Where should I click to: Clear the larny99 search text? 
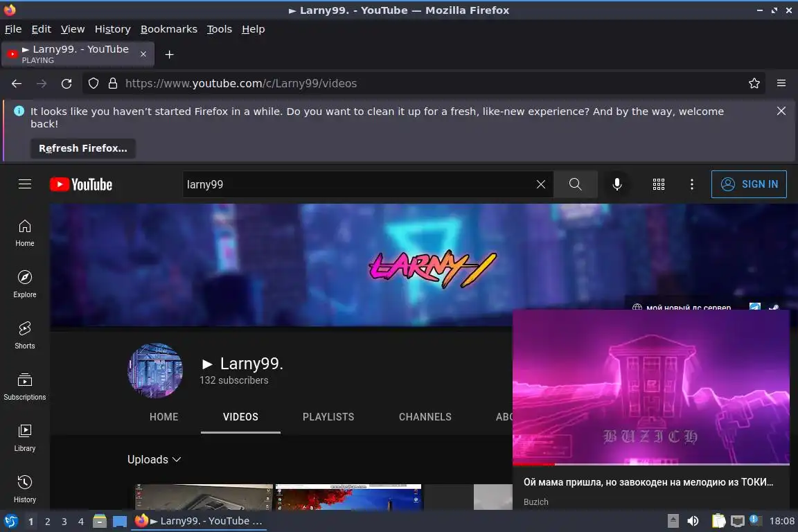540,184
